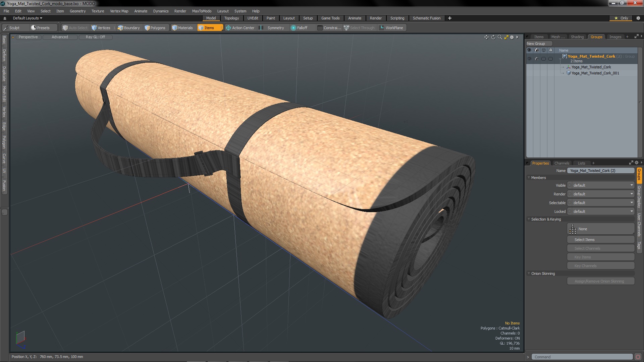Collapse the Onion Skinning section
The image size is (644, 362).
coord(529,274)
